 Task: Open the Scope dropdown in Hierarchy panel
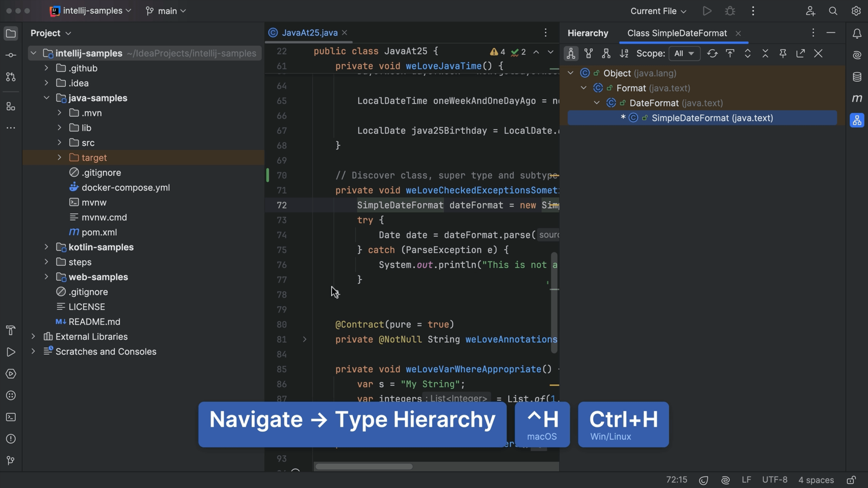pos(684,53)
